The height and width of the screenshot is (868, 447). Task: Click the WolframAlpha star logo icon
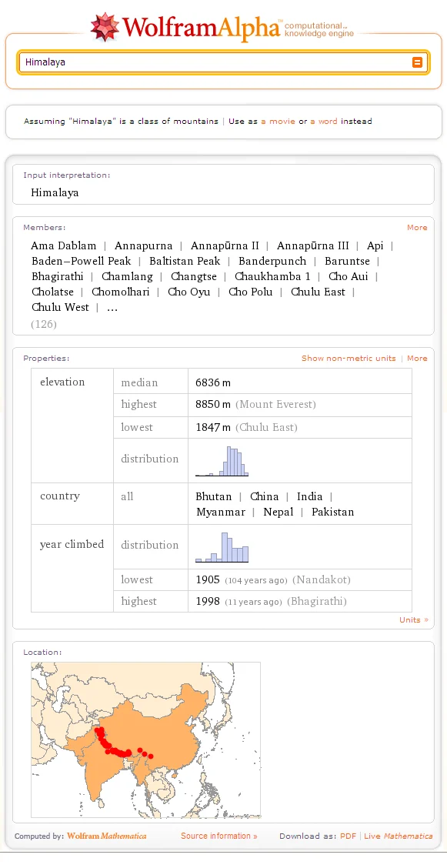tap(104, 27)
